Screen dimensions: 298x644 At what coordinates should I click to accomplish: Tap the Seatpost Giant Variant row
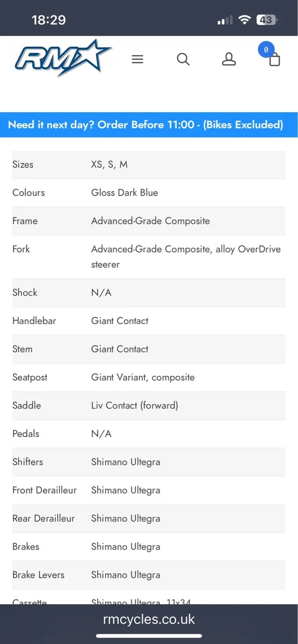point(149,377)
